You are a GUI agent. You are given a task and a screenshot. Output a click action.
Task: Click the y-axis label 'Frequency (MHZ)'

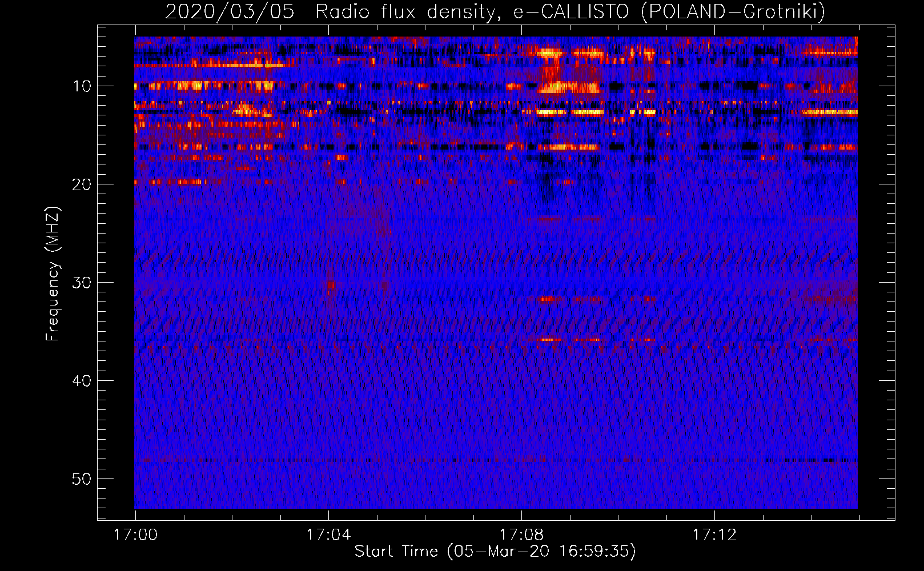[53, 274]
